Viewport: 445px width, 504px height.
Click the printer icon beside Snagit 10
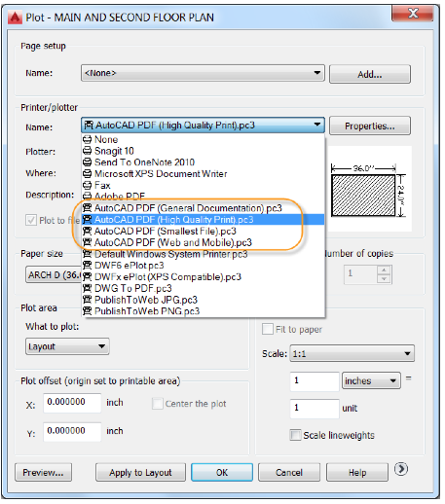click(87, 151)
